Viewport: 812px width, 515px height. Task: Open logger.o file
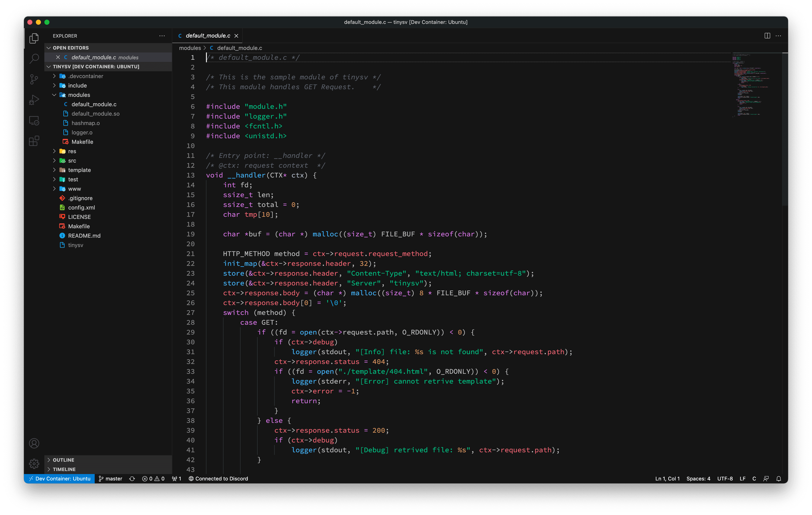click(108, 133)
